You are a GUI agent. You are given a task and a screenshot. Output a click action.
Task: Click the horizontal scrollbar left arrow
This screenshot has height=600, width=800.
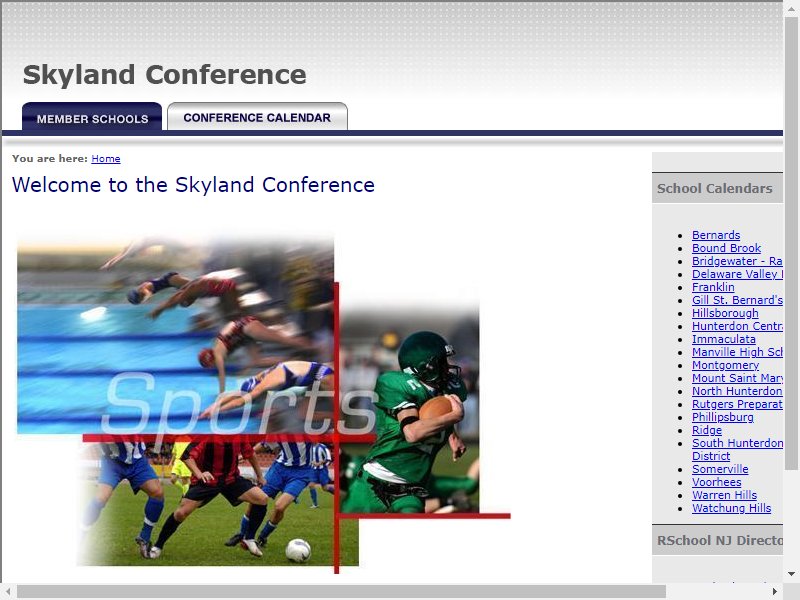8,592
